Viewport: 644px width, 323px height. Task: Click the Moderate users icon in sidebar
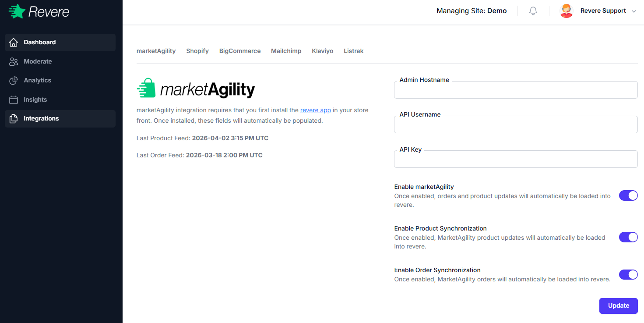click(14, 61)
